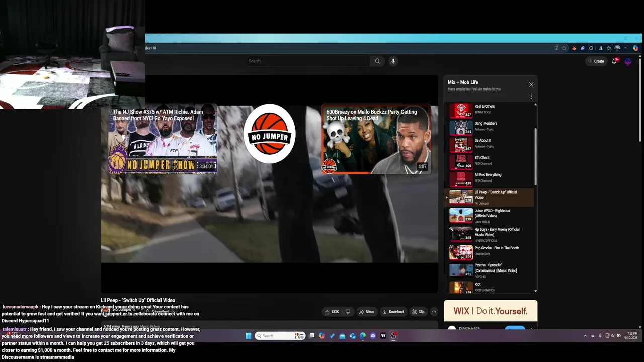Open OBS Studio in taskbar
The image size is (644, 362).
393,336
